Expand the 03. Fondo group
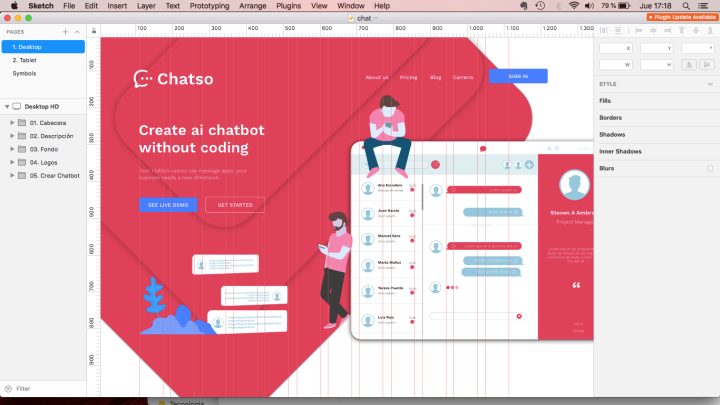This screenshot has width=720, height=405. click(x=12, y=149)
